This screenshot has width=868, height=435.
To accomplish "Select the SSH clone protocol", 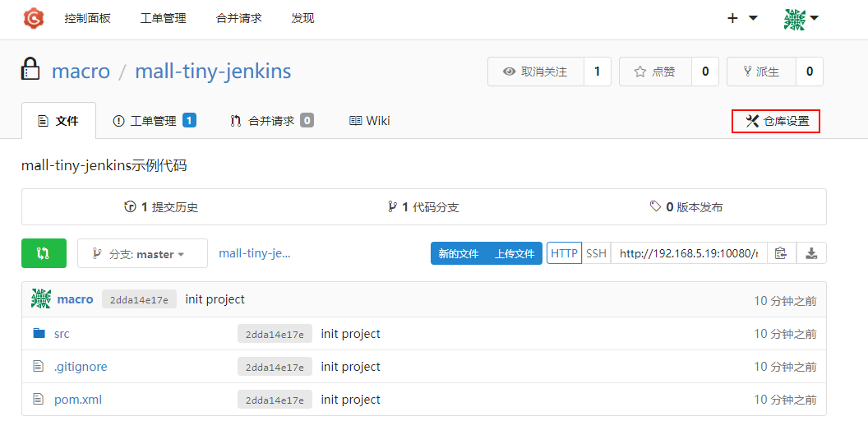I will click(x=596, y=253).
